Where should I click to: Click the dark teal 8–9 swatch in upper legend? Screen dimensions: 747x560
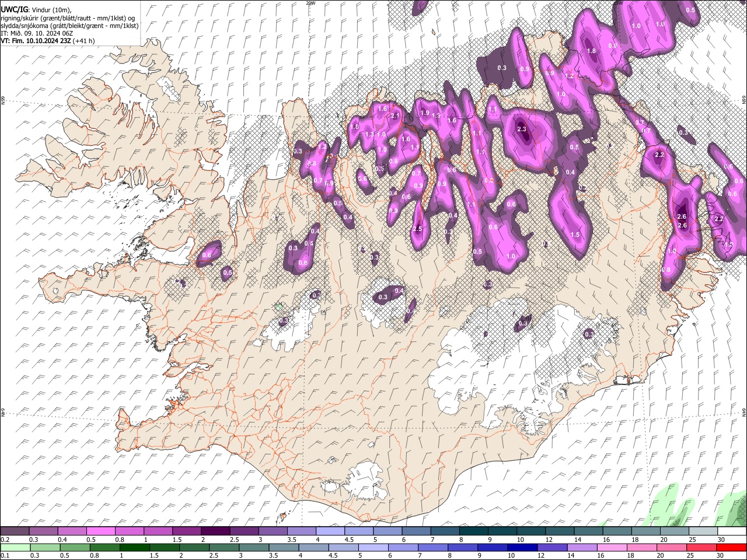point(474,531)
